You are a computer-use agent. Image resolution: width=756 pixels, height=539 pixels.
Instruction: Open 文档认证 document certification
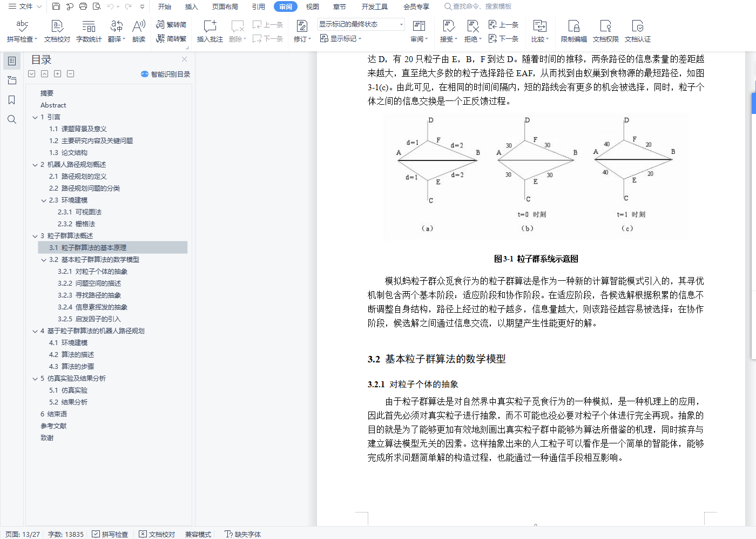tap(638, 31)
